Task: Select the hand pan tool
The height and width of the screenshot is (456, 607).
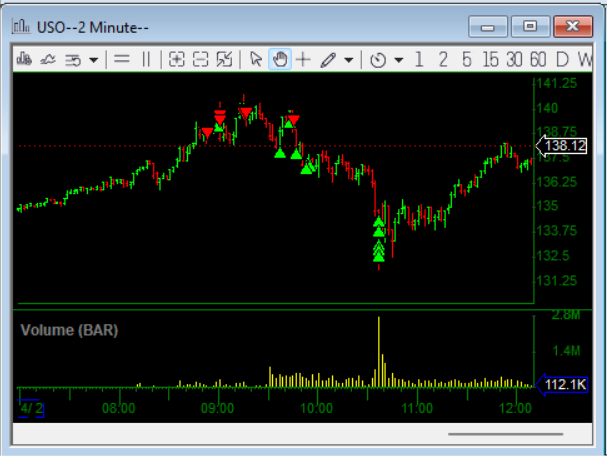Action: (280, 60)
